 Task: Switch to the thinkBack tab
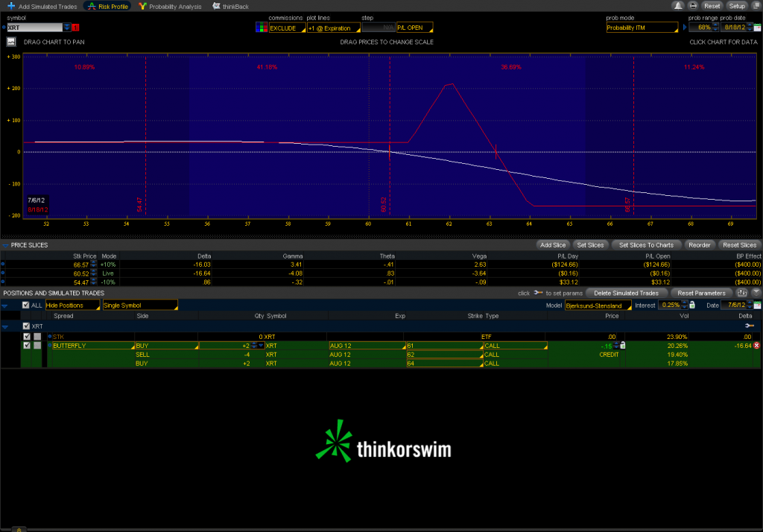(231, 6)
